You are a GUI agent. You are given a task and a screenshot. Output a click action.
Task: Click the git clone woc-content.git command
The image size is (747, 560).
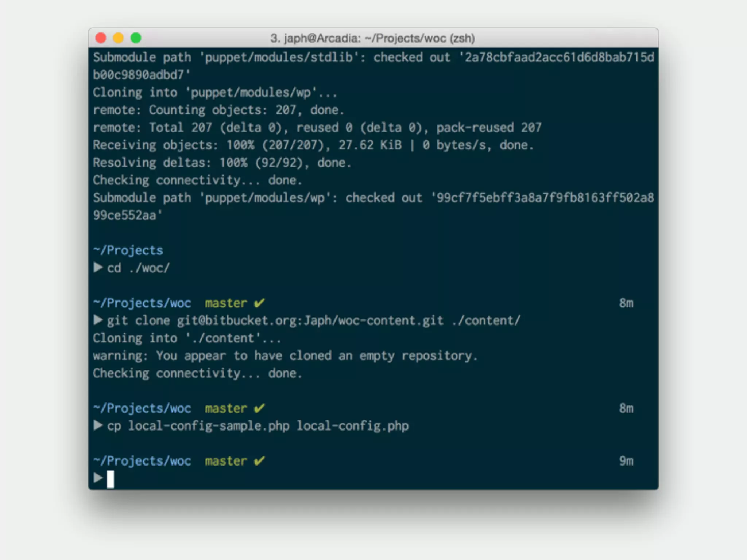point(314,321)
